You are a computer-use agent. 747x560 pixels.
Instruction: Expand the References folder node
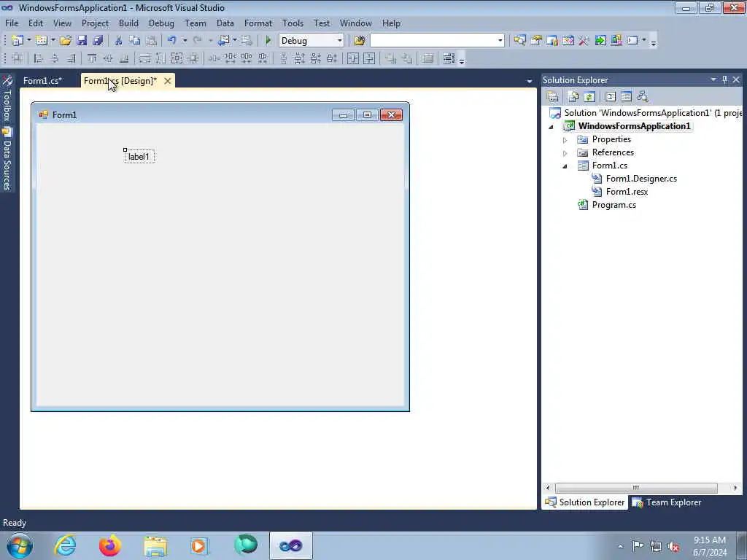pos(565,153)
